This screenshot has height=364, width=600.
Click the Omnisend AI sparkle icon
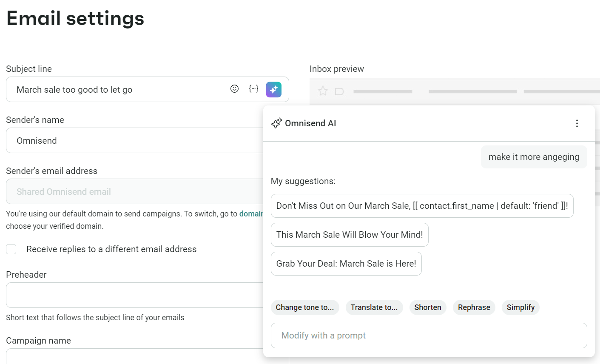276,123
